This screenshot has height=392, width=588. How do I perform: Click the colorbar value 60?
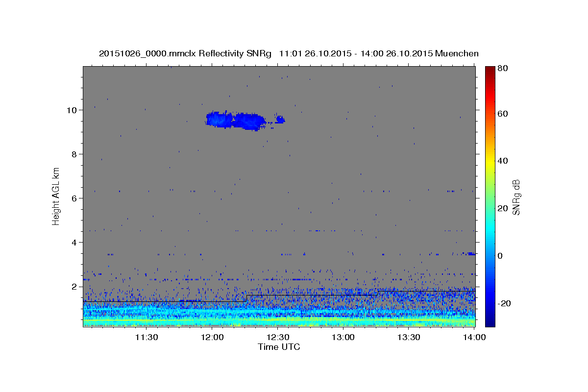tap(503, 114)
